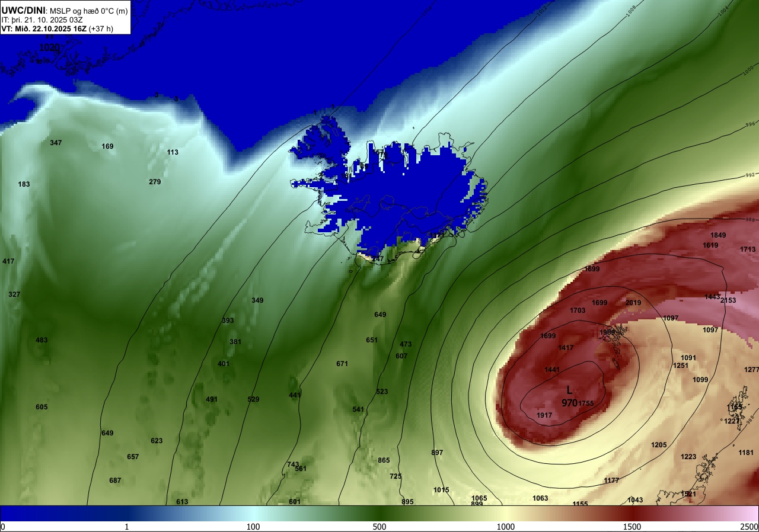759x532 pixels.
Task: Click the "1849" height value
Action: click(718, 235)
